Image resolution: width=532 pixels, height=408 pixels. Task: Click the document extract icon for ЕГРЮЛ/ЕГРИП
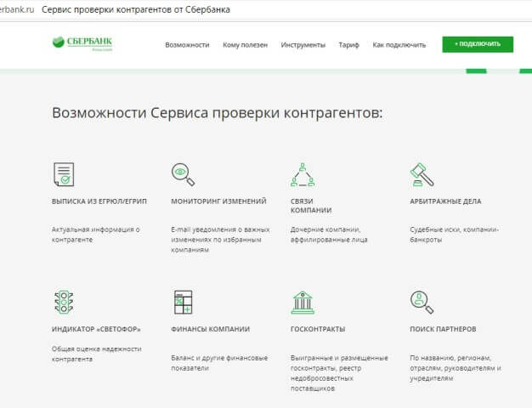coord(64,174)
